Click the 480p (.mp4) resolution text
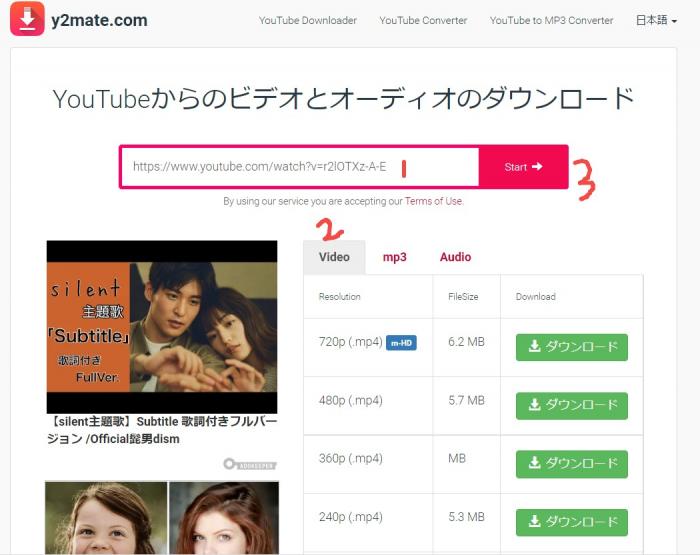The width and height of the screenshot is (700, 555). click(x=350, y=401)
